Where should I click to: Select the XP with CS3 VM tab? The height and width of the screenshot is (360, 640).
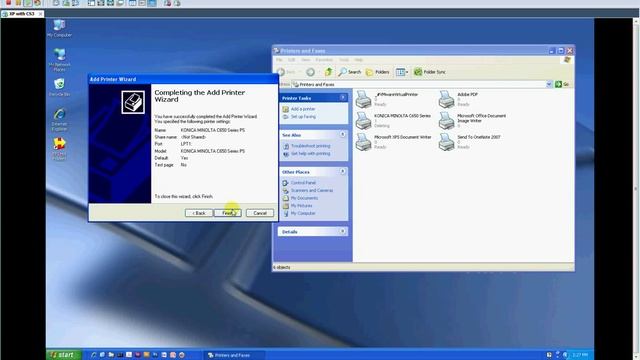click(x=22, y=14)
